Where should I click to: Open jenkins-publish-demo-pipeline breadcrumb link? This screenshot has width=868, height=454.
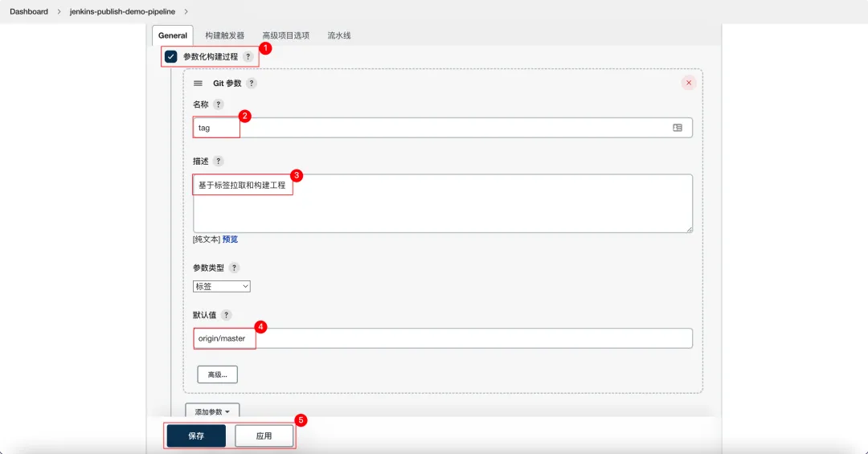[x=122, y=11]
